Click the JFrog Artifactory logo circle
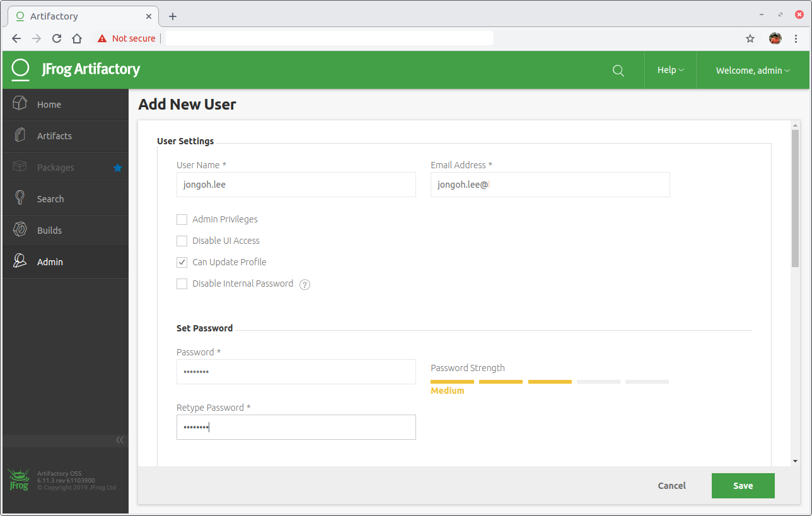 [x=21, y=69]
